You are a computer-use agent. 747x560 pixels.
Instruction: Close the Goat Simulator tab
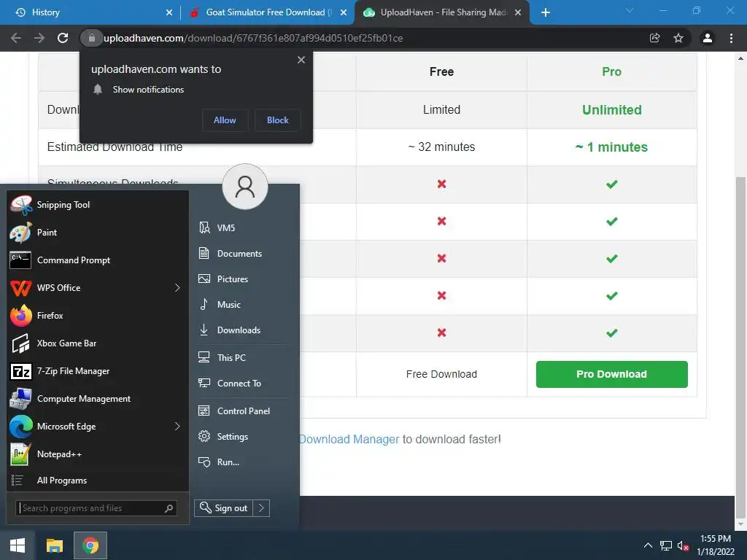pos(344,12)
